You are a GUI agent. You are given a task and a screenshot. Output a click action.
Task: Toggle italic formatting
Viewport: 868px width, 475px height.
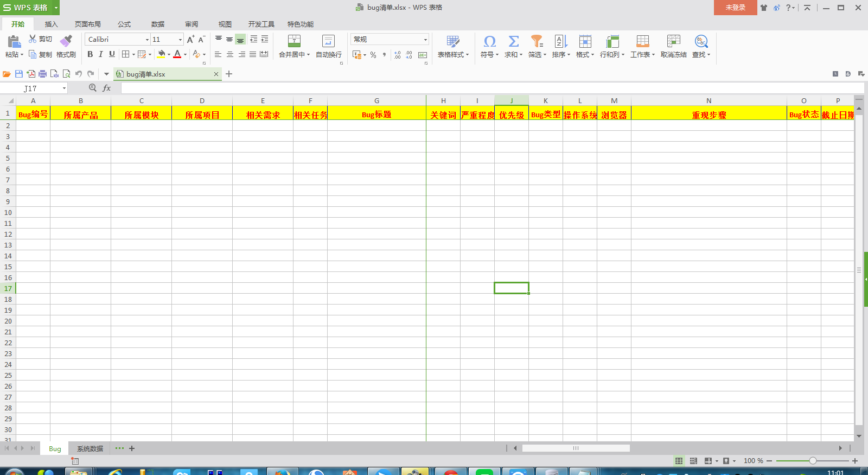(101, 54)
